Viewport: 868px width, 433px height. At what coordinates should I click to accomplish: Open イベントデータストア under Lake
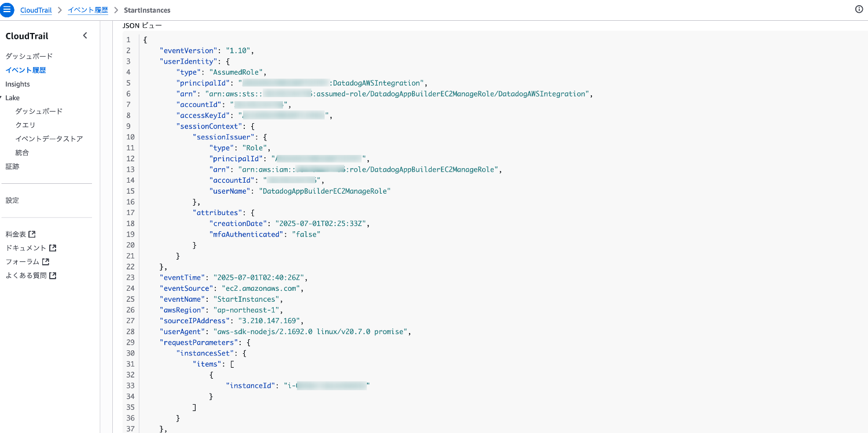coord(49,139)
